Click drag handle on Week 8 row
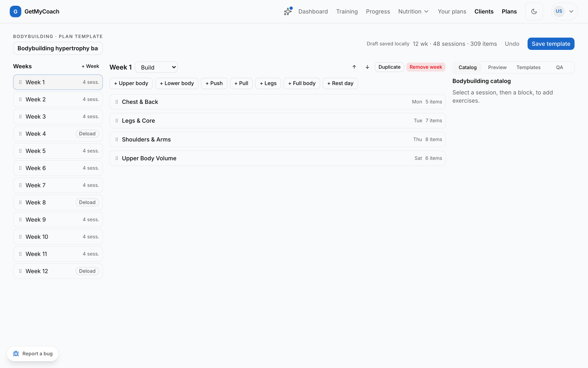 pyautogui.click(x=20, y=202)
